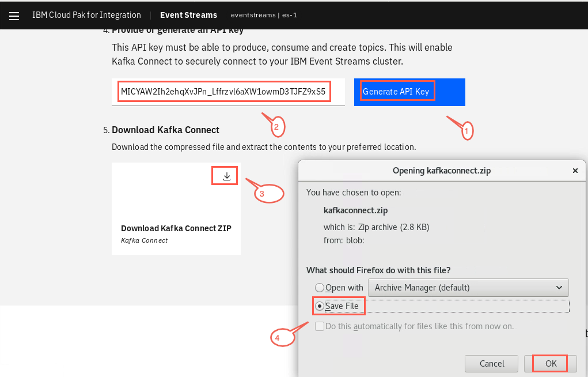The width and height of the screenshot is (588, 377).
Task: Enable 'Do this automatically' checkbox
Action: pyautogui.click(x=320, y=326)
